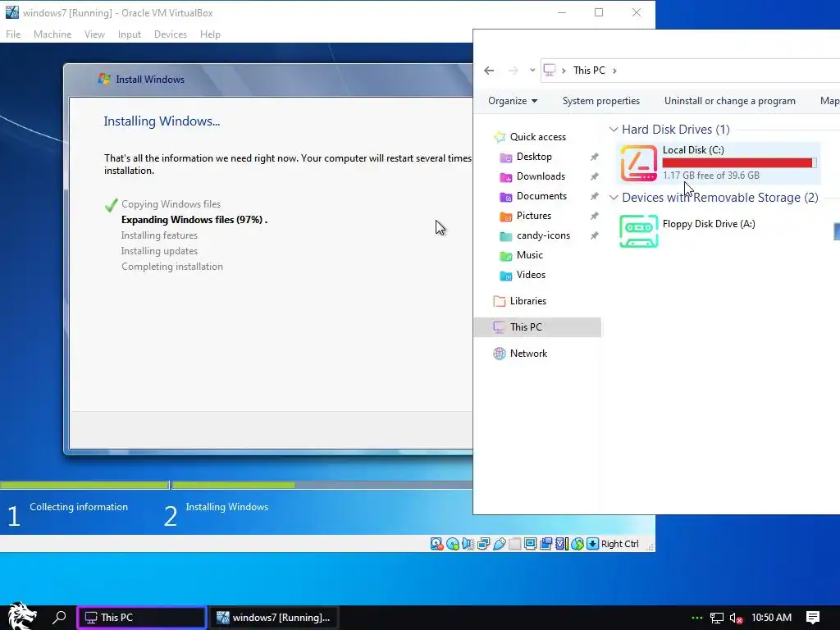Image resolution: width=840 pixels, height=630 pixels.
Task: Open the Help menu in VirtualBox
Action: [x=210, y=34]
